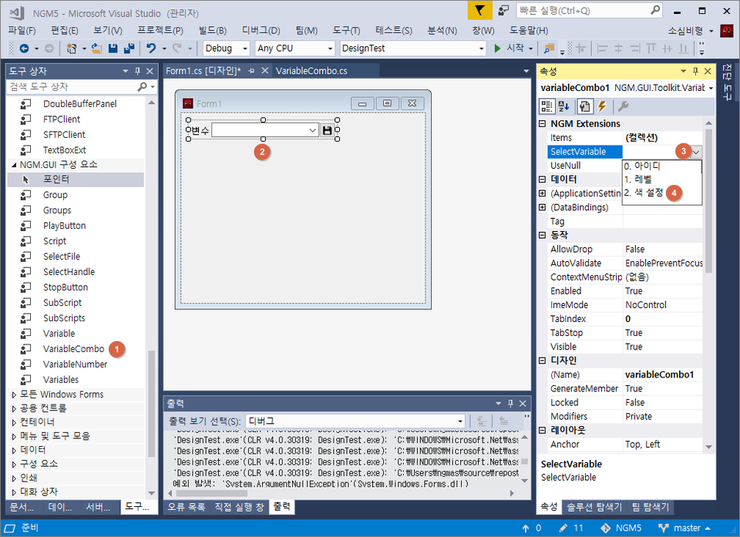
Task: Click the Events lightning icon
Action: (602, 106)
